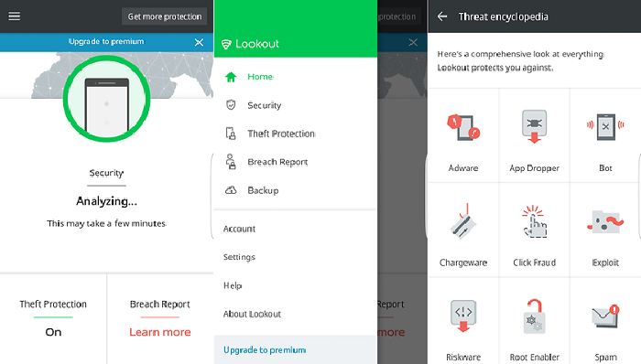Image resolution: width=641 pixels, height=364 pixels.
Task: Dismiss the Upgrade to premium banner
Action: click(x=199, y=42)
